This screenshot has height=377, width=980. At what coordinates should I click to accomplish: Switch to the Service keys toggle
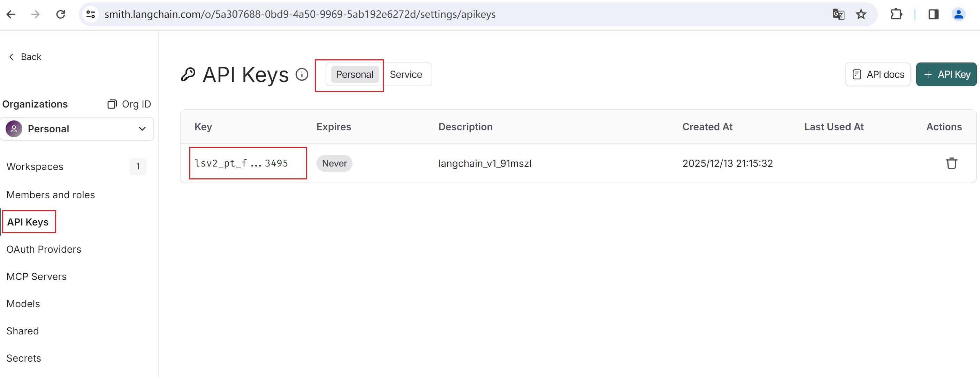(405, 74)
